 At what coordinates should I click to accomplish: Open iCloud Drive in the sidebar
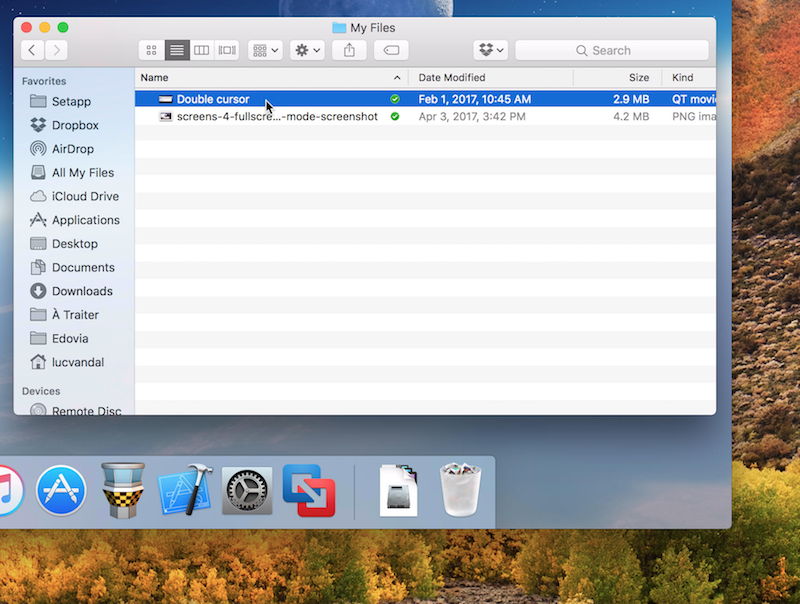point(85,196)
